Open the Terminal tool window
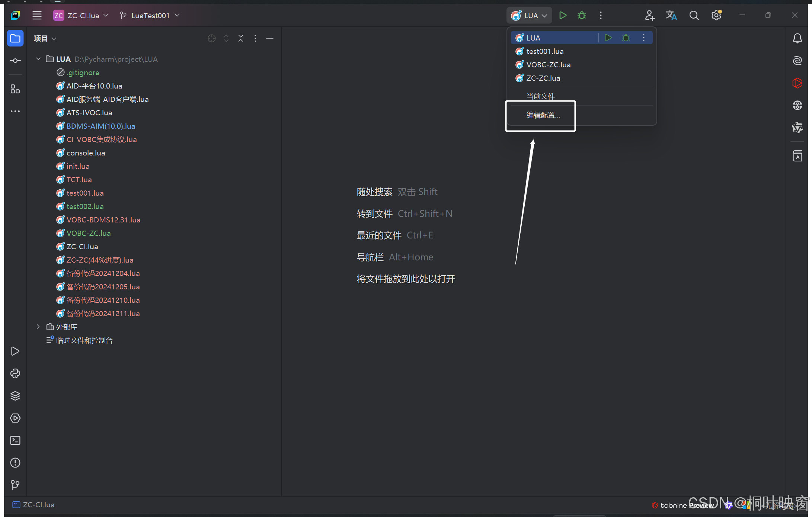The height and width of the screenshot is (517, 812). click(x=15, y=440)
